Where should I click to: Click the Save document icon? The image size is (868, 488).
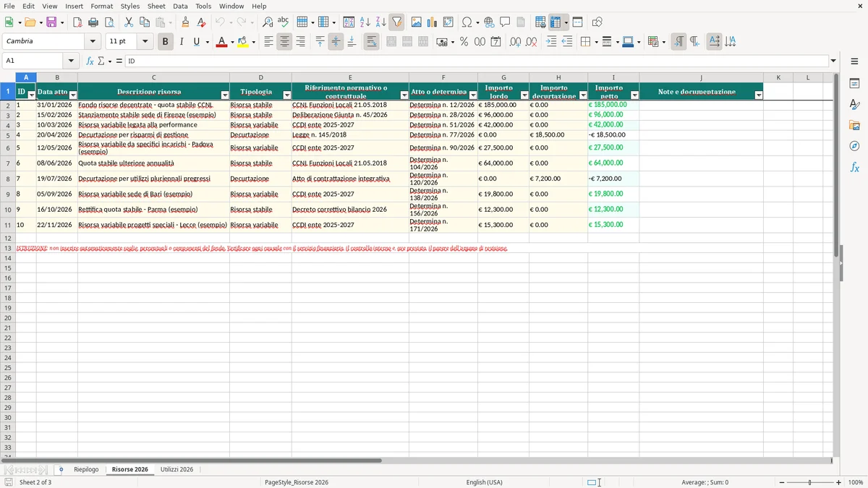pos(51,22)
